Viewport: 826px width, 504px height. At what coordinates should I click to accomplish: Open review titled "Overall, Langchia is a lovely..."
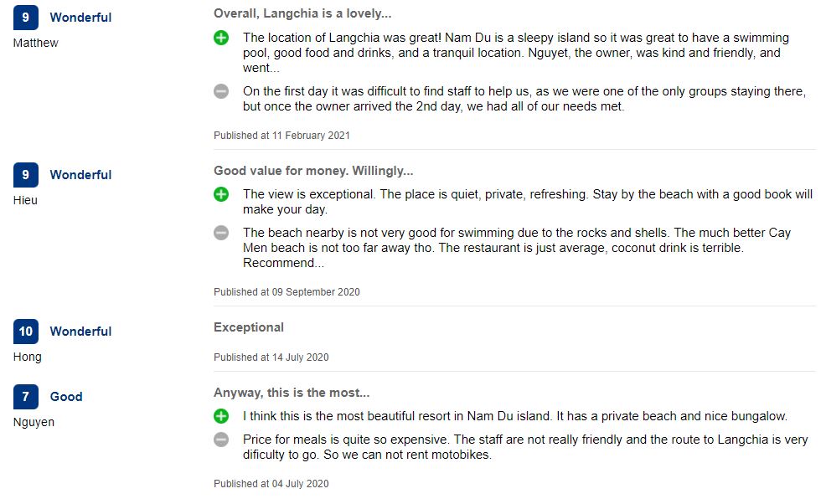[x=302, y=13]
